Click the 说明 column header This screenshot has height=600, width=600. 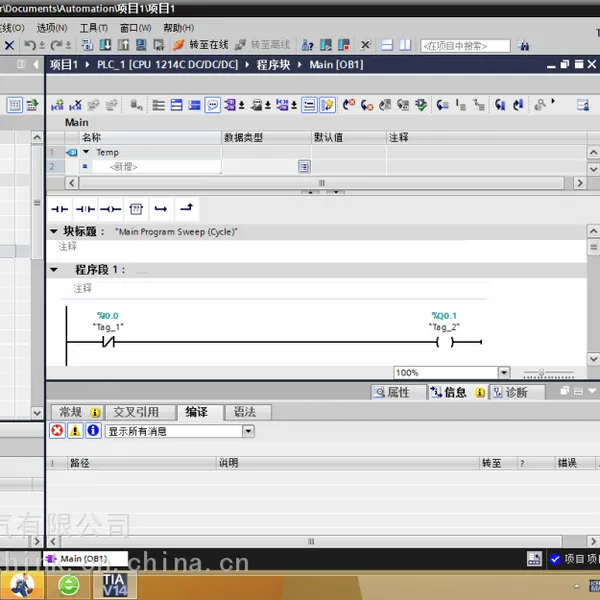click(x=347, y=463)
